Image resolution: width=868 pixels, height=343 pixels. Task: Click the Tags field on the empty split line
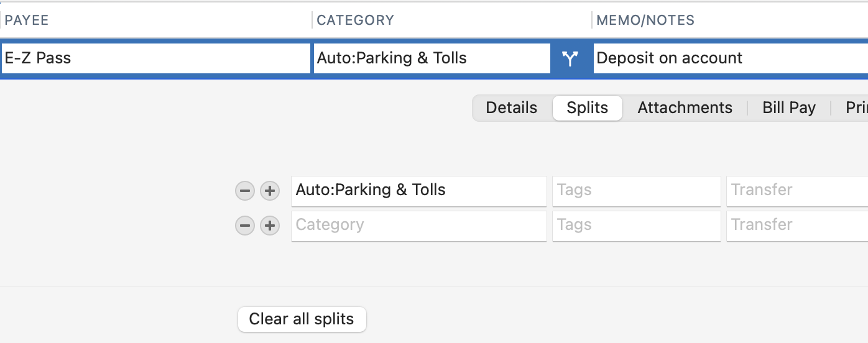click(636, 225)
